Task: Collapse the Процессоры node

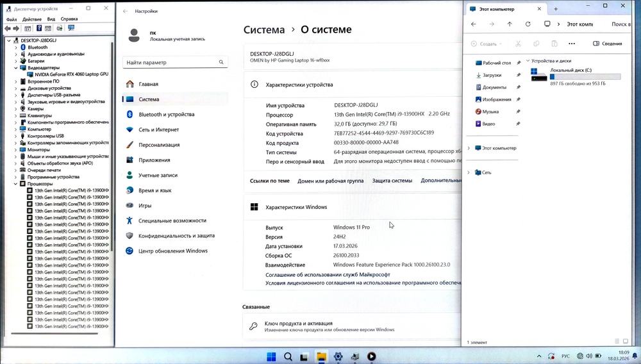Action: (16, 184)
